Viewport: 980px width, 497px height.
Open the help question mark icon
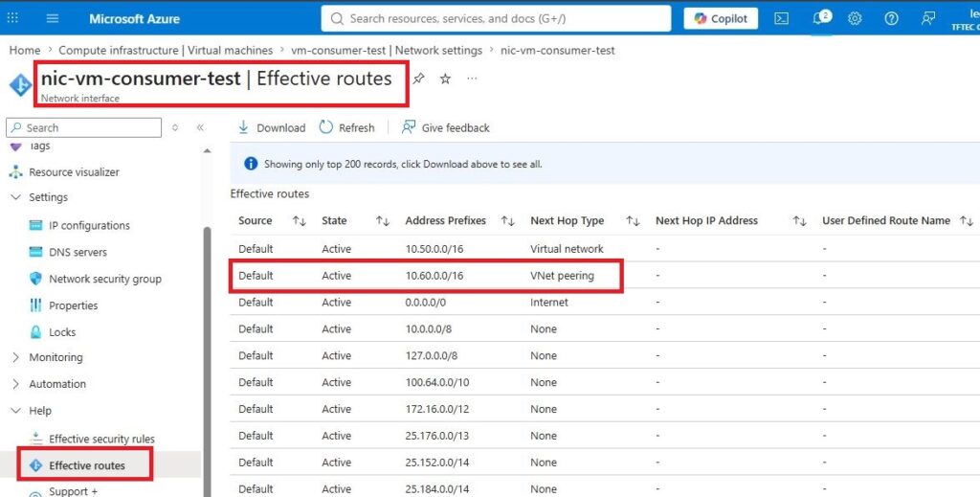click(891, 19)
